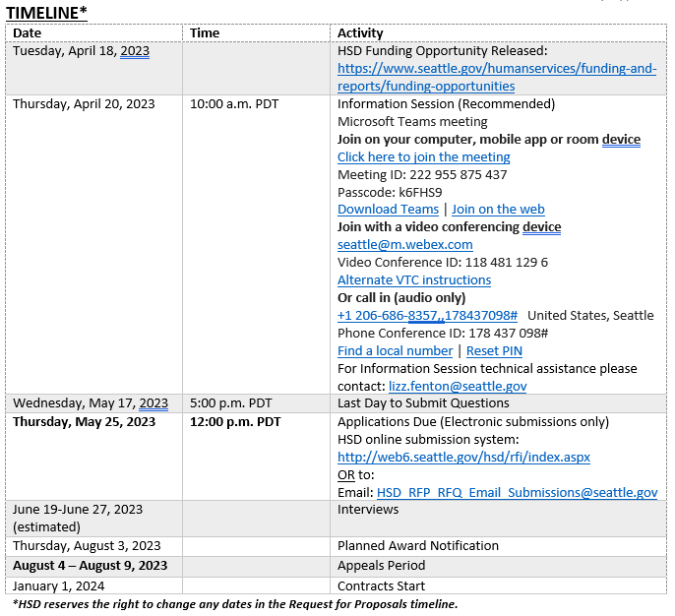Open the Download Teams link
Screen dimensions: 675x616
click(388, 210)
